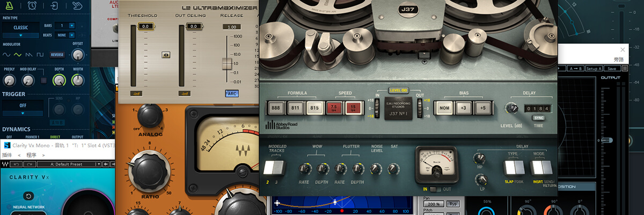Click the Save button in preset bar
This screenshot has width=644, height=215.
(x=611, y=68)
